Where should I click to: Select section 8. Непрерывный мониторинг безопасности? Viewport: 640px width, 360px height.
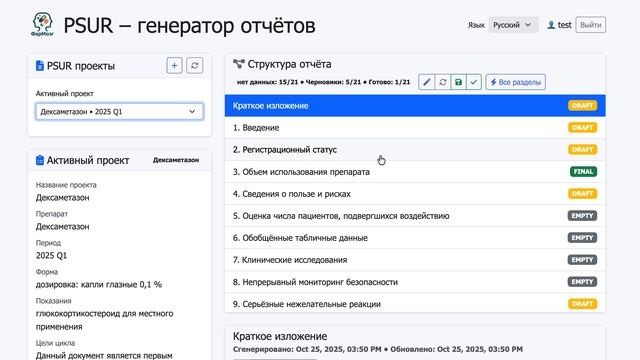415,282
